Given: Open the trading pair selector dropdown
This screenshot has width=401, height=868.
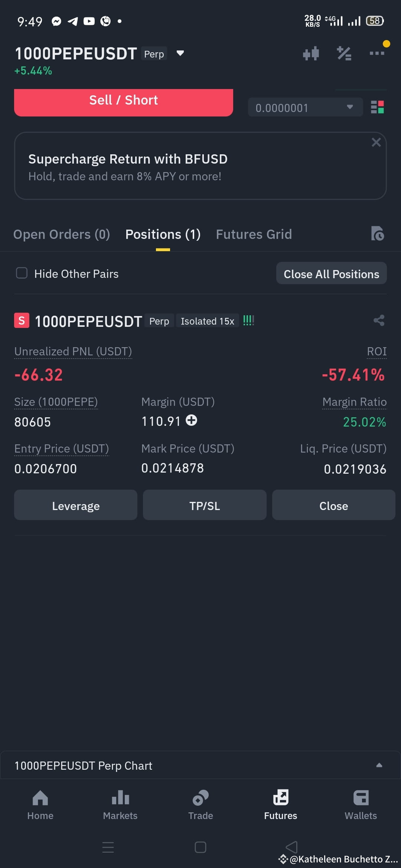Looking at the screenshot, I should click(179, 53).
